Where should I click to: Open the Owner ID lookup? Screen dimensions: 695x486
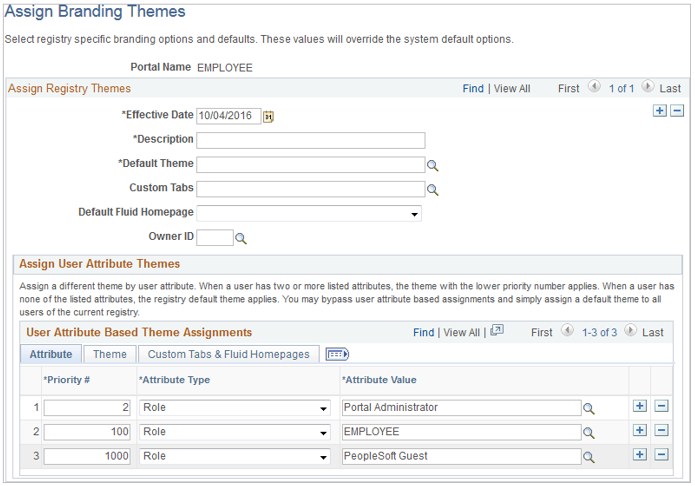241,239
